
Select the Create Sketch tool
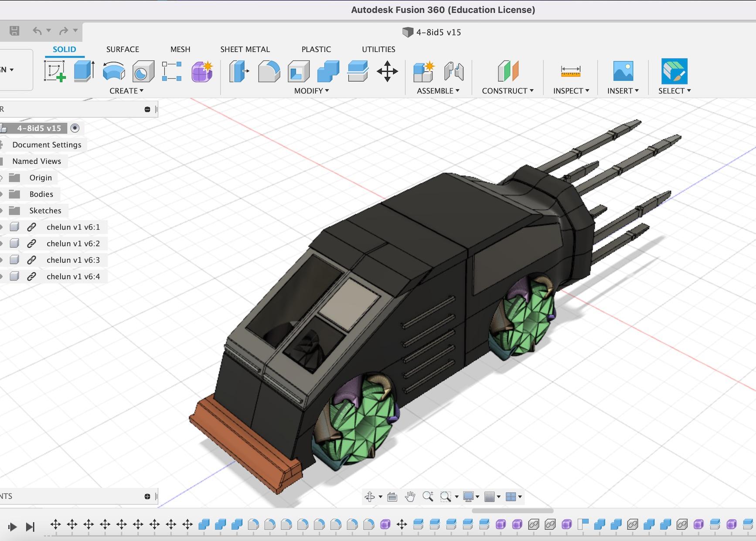click(x=55, y=71)
